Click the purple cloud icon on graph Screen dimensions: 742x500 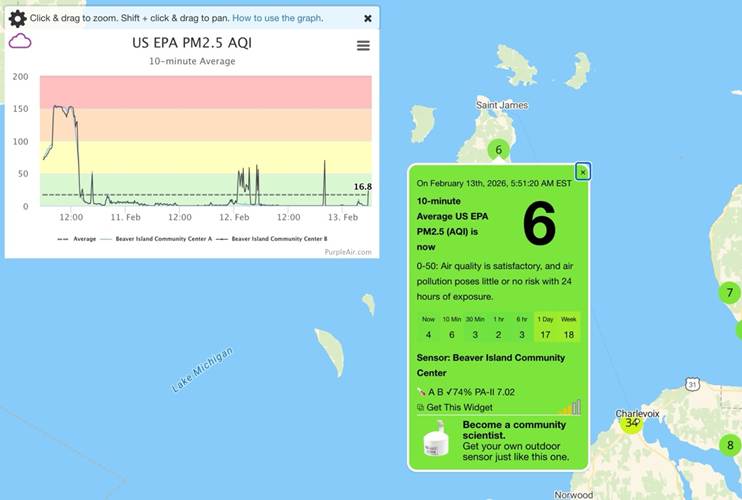20,42
